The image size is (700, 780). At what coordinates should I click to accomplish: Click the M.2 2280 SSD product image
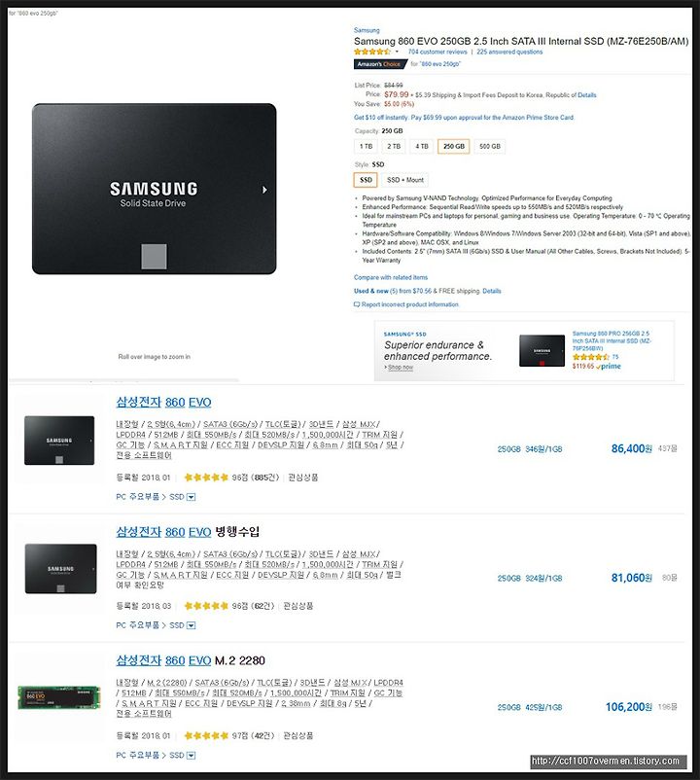tap(58, 697)
